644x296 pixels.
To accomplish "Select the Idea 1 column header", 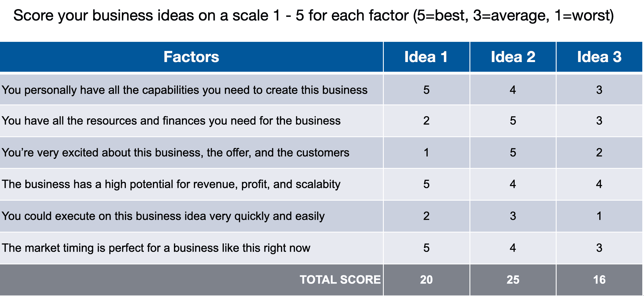I will 426,57.
